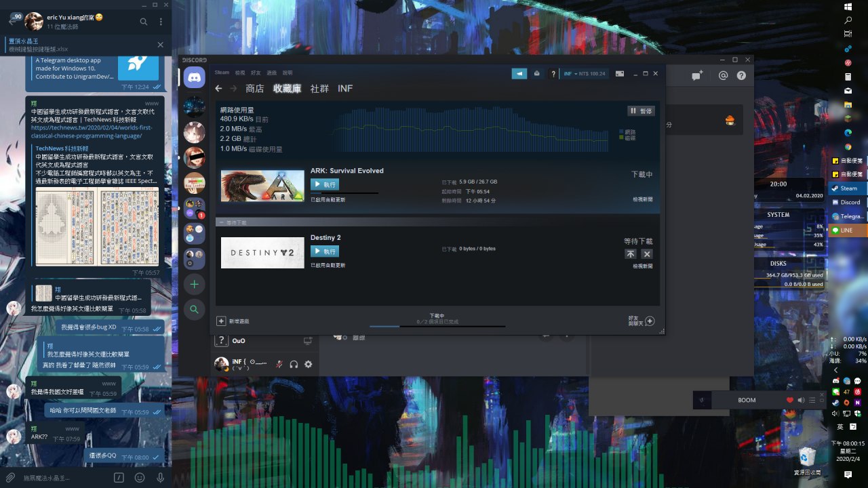Open Discord server discovery search
868x488 pixels.
[x=195, y=310]
